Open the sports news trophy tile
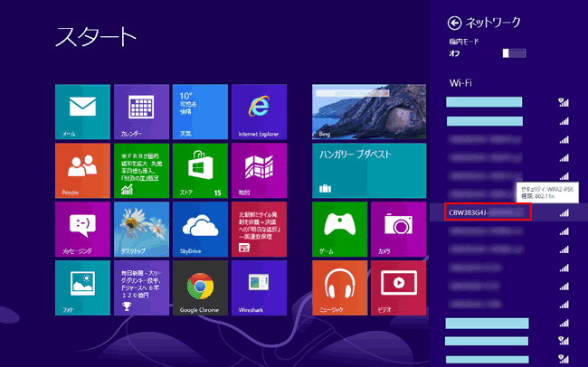 tap(141, 287)
